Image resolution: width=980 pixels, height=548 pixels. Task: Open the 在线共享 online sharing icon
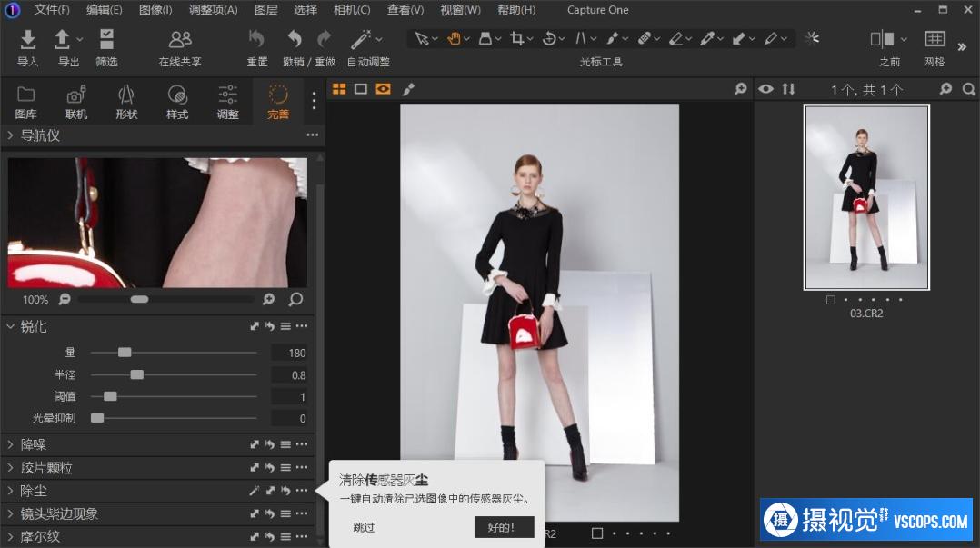180,40
